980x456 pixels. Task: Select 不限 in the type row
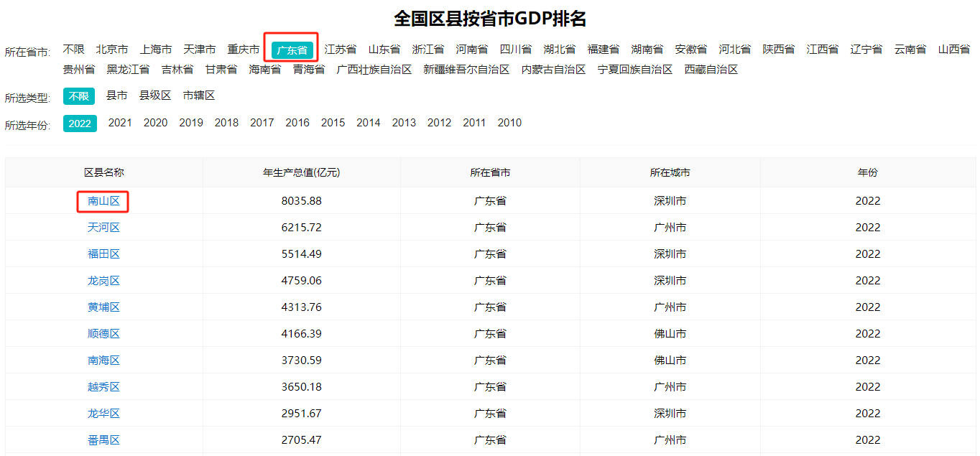(79, 96)
